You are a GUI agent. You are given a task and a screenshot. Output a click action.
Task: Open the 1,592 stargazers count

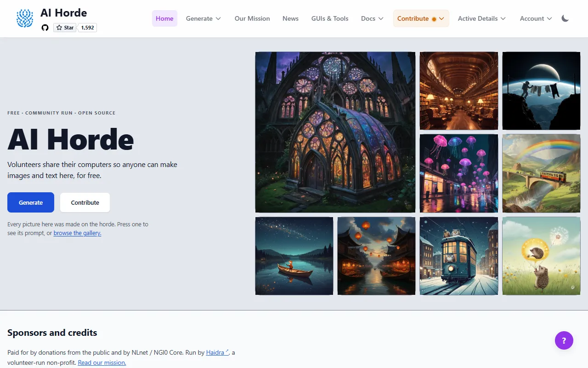[87, 28]
